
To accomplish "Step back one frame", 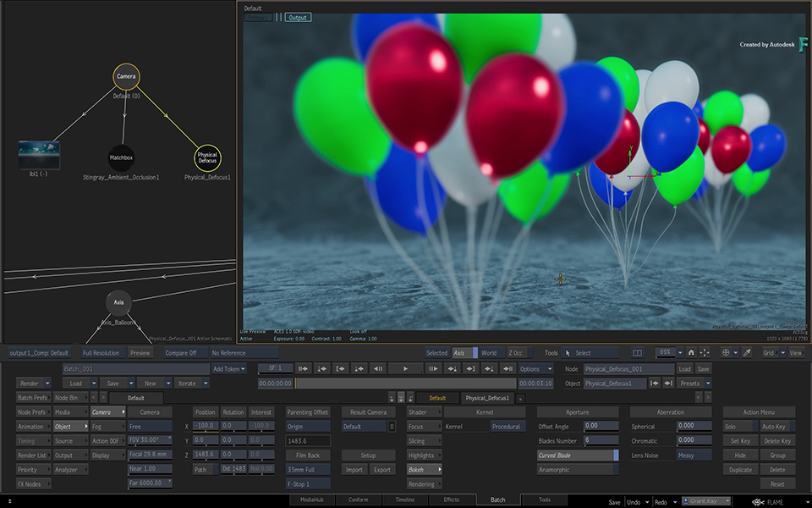I will [378, 368].
